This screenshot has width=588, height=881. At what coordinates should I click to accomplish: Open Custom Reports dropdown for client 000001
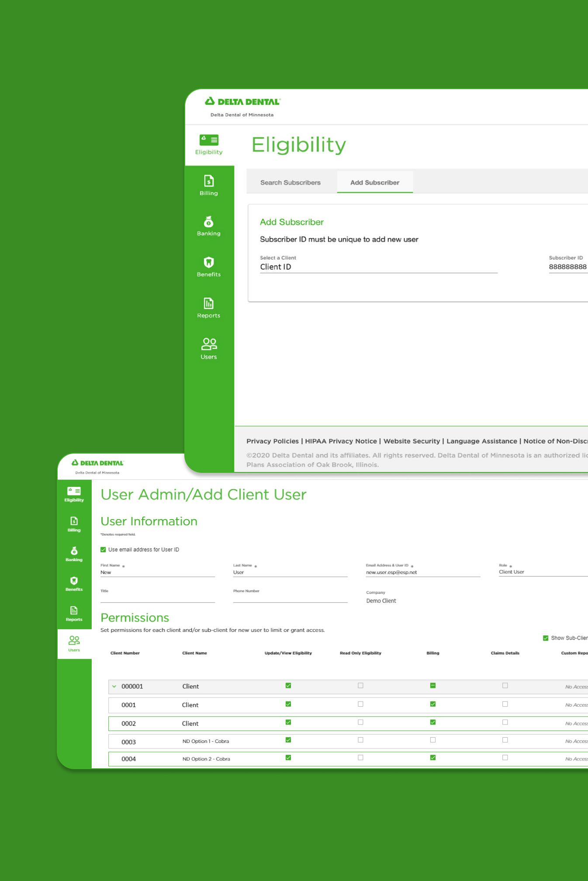point(576,687)
